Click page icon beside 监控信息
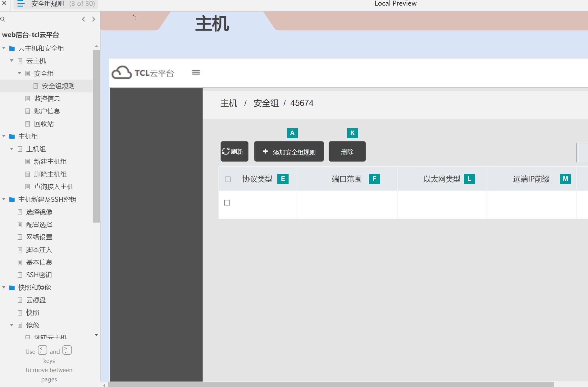Viewport: 588px width, 387px height. [x=28, y=99]
